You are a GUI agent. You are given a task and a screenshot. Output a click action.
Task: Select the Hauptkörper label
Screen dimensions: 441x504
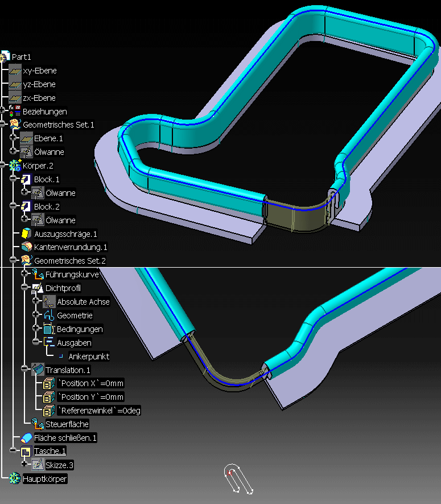pos(44,478)
